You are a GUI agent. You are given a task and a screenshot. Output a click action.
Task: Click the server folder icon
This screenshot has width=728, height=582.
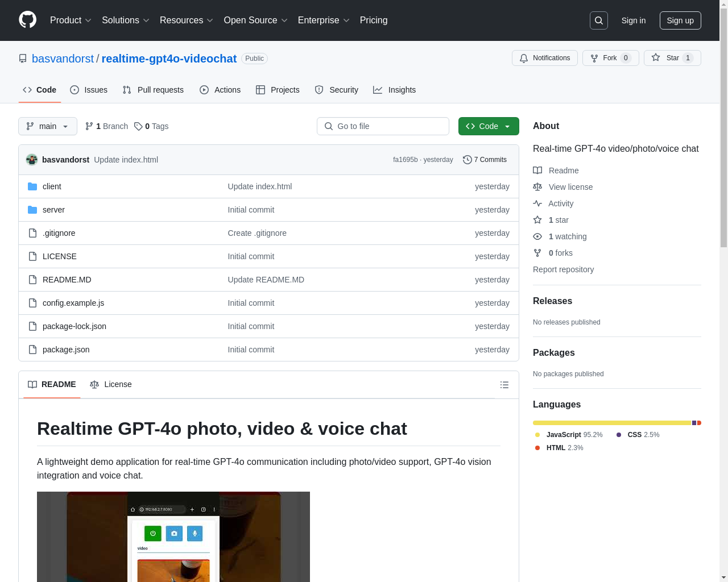32,210
